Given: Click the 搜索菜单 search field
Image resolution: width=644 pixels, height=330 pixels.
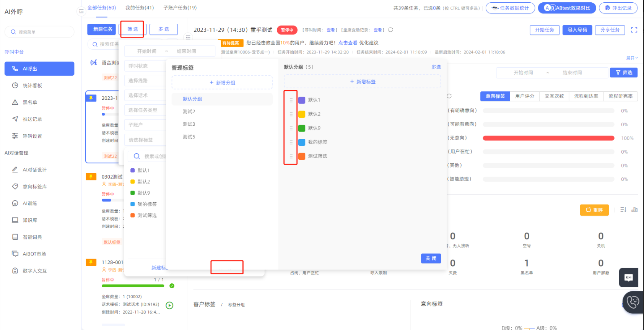Looking at the screenshot, I should coord(39,32).
